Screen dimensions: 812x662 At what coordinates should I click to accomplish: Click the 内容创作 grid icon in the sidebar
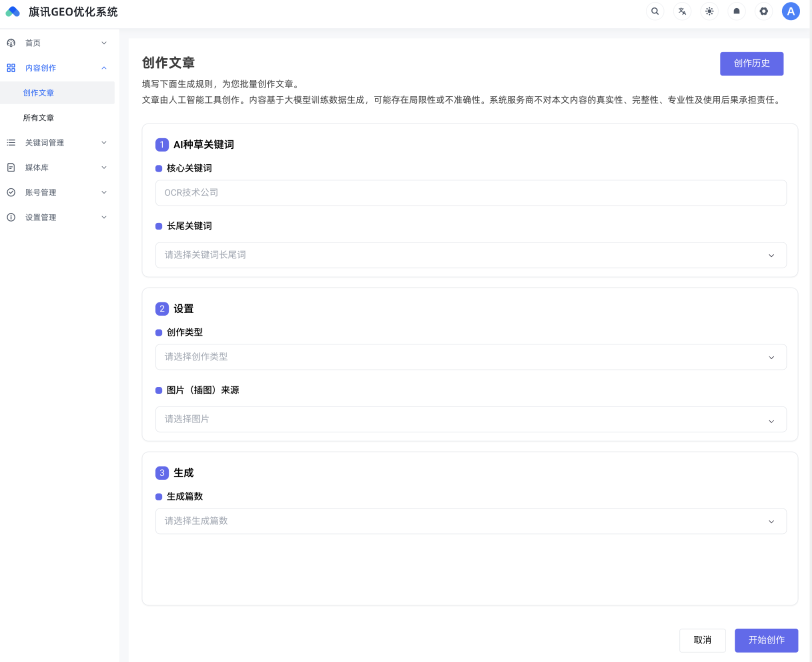[11, 68]
